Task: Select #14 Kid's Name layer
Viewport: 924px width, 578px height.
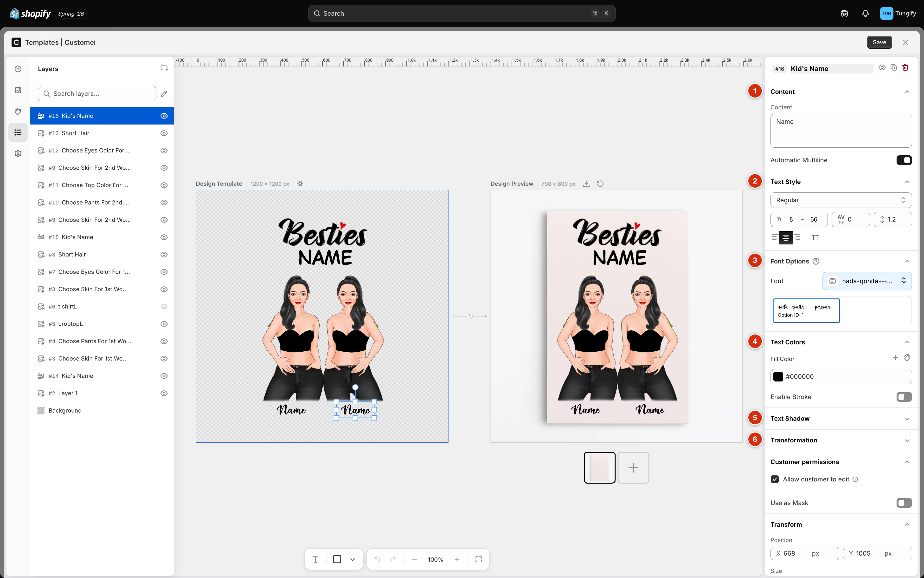Action: (x=102, y=376)
